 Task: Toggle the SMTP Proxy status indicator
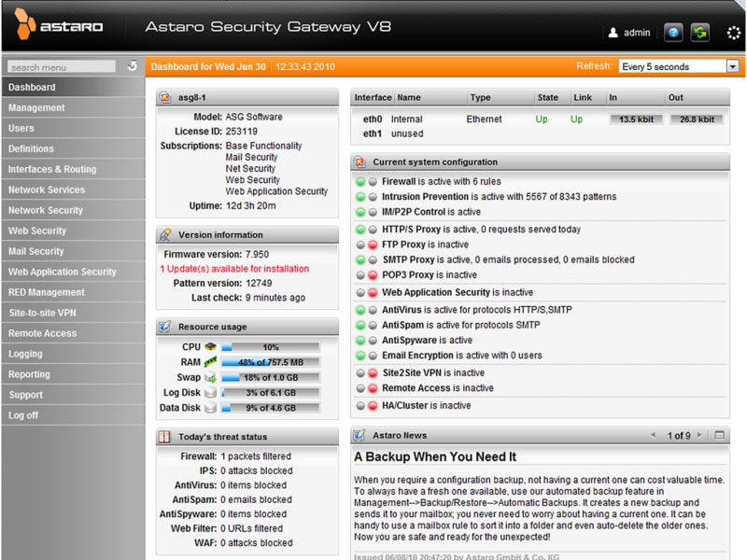pos(366,260)
